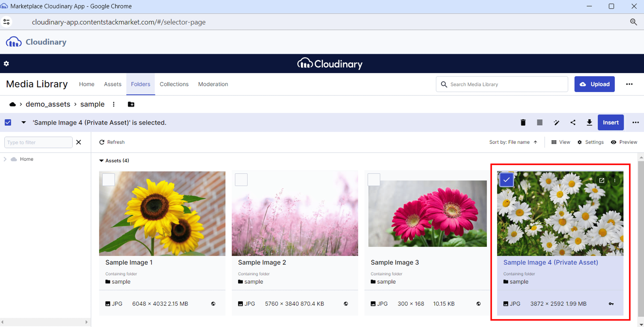644x327 pixels.
Task: Click the public globe icon on Sample Image 1
Action: tap(213, 304)
